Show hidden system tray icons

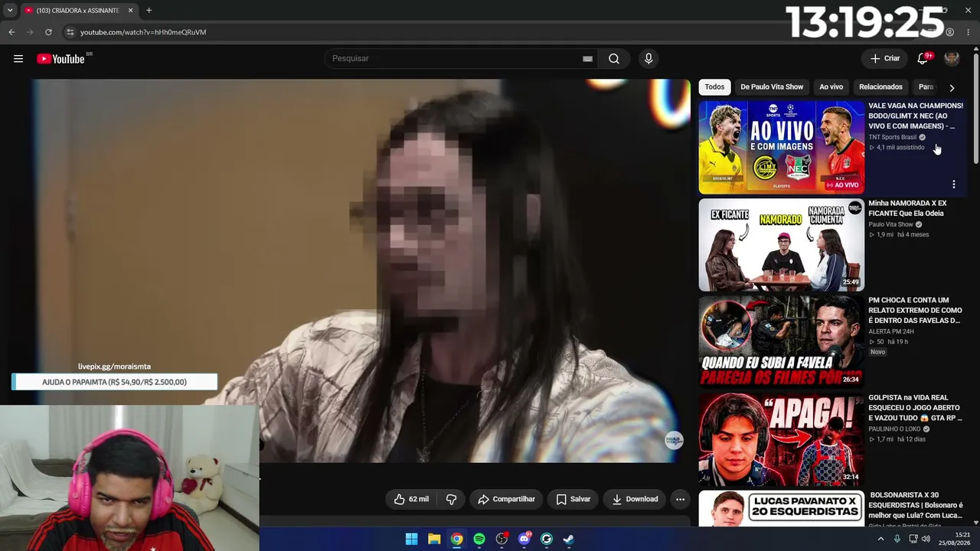(x=880, y=539)
